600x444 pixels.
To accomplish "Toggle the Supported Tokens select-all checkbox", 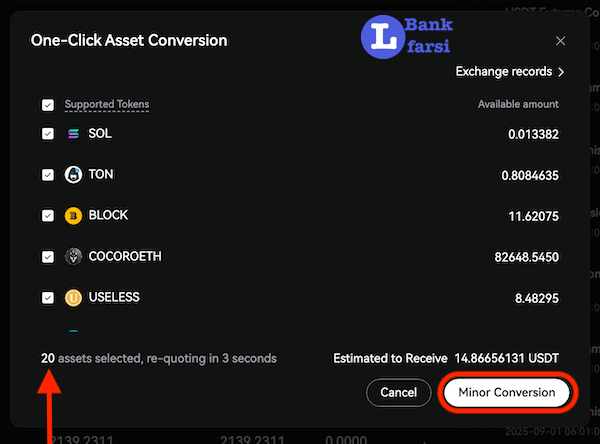I will [48, 105].
